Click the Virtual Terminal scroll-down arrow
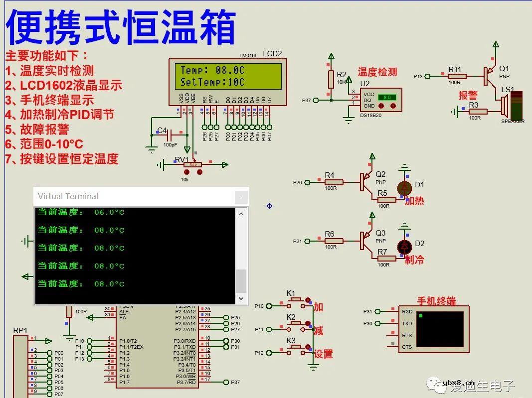The height and width of the screenshot is (398, 532). [x=241, y=299]
